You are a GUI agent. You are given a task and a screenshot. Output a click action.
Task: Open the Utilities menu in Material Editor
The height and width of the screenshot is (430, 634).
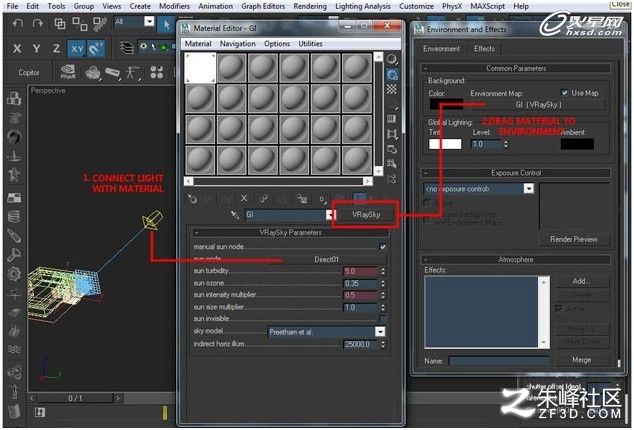310,44
